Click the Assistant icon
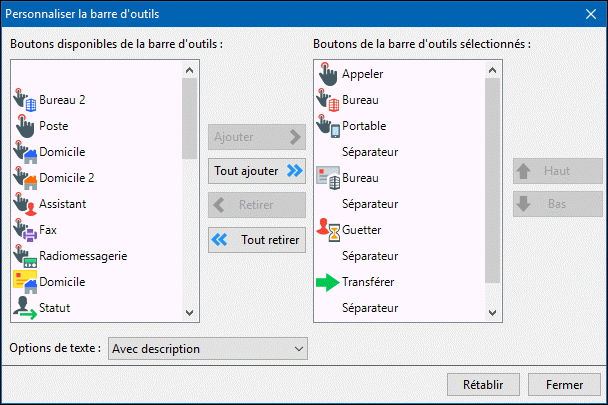 pyautogui.click(x=25, y=204)
